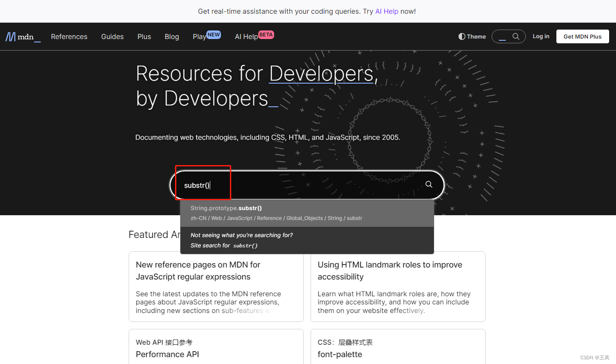Image resolution: width=616 pixels, height=364 pixels.
Task: Click the header search magnifier icon
Action: pos(516,36)
